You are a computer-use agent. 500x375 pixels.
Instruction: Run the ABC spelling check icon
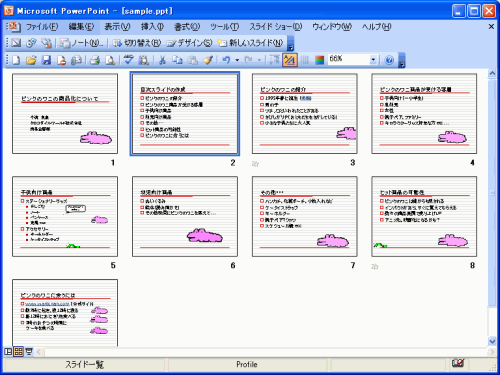click(x=129, y=60)
